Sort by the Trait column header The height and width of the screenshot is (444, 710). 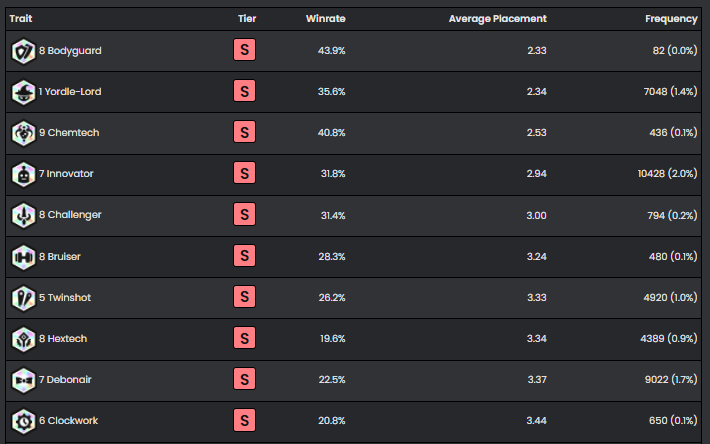[x=21, y=18]
